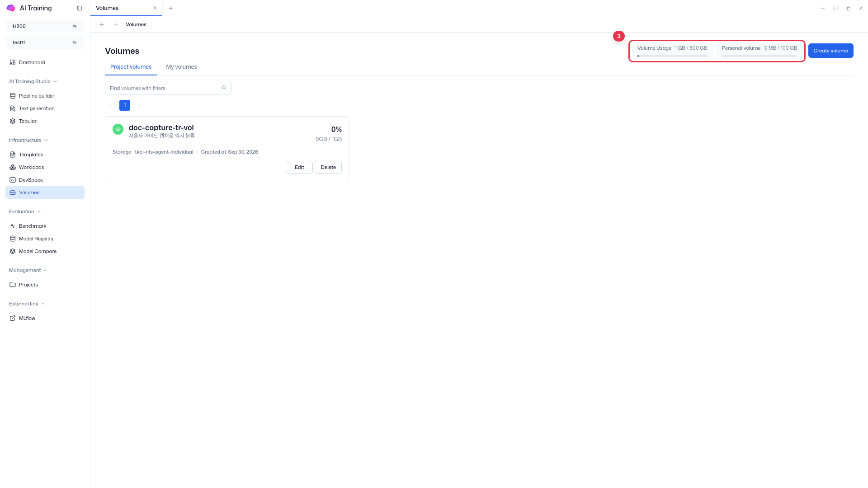This screenshot has height=488, width=868.
Task: Open DevSpace in sidebar
Action: click(x=45, y=180)
